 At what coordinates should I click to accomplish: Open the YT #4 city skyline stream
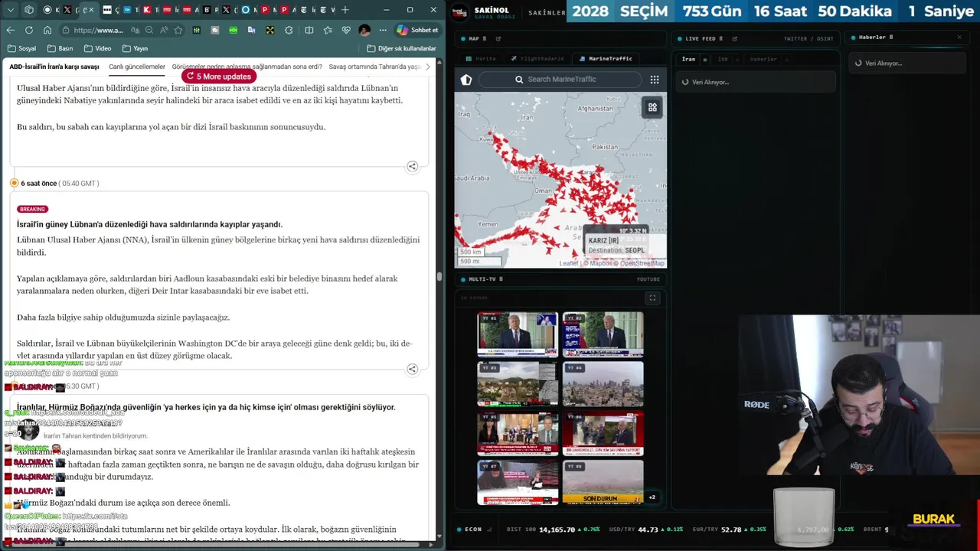click(x=603, y=384)
